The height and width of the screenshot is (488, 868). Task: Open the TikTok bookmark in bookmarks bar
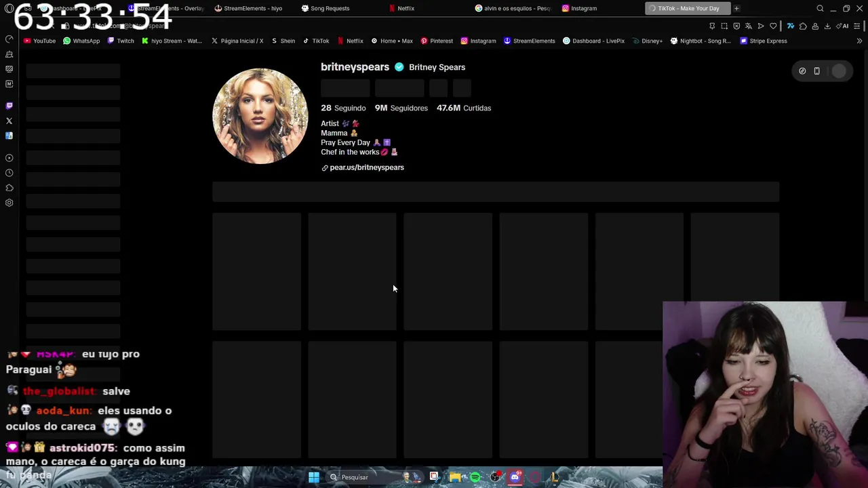316,41
